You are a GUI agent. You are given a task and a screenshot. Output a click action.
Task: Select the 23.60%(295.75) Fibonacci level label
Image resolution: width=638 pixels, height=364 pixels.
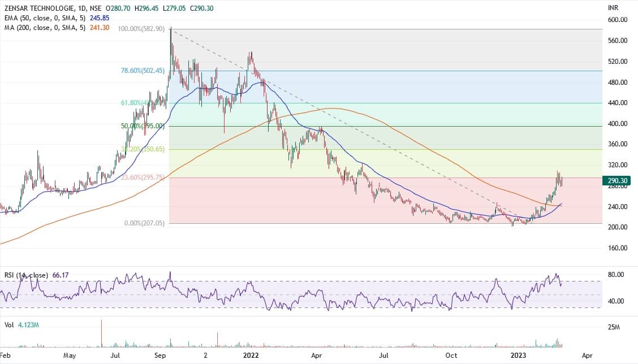pyautogui.click(x=143, y=177)
